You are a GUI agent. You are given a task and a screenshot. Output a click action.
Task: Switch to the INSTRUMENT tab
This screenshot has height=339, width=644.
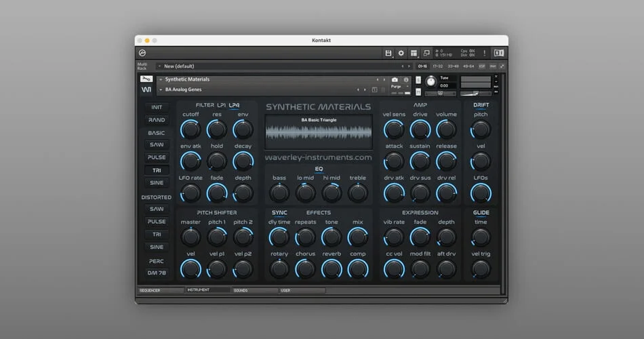pyautogui.click(x=208, y=290)
